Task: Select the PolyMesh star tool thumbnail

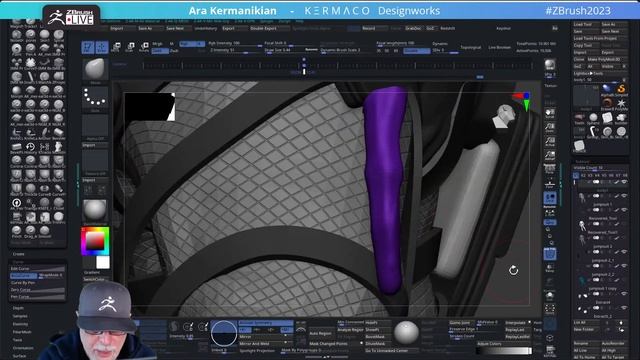Action: 621,103
